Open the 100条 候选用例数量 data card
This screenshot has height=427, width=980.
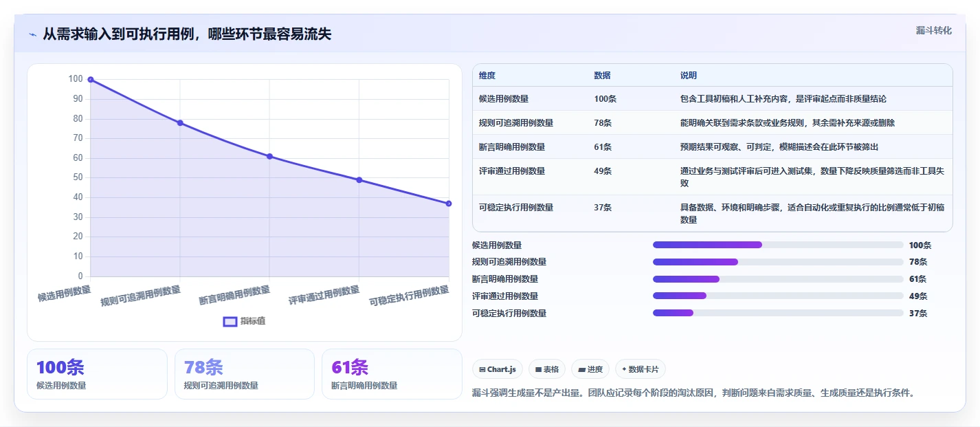coord(97,374)
